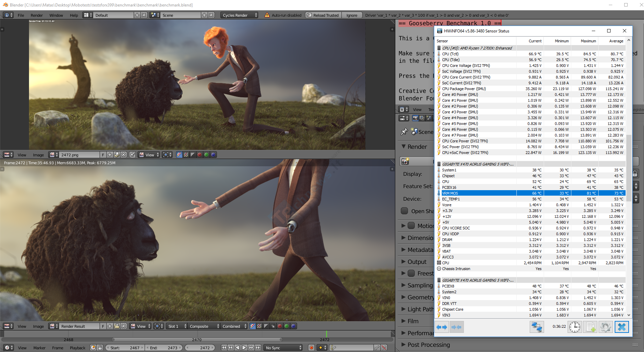
Task: Open the Render menu in top bar
Action: [x=36, y=15]
